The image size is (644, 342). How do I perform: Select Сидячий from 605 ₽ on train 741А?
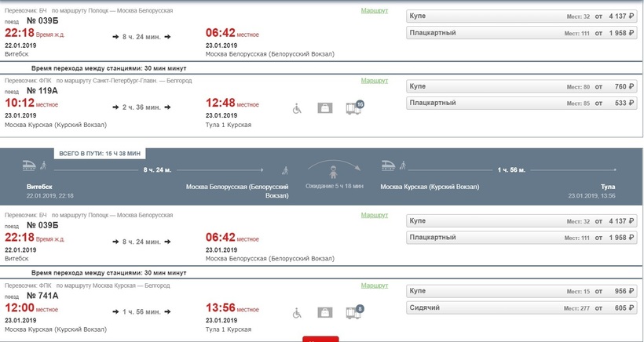pos(521,308)
